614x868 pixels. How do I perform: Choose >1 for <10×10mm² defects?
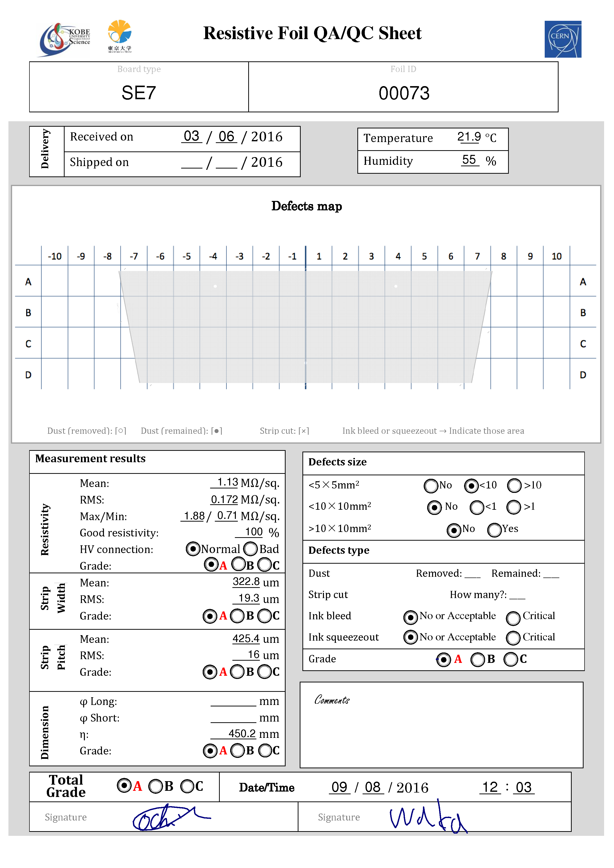point(514,507)
